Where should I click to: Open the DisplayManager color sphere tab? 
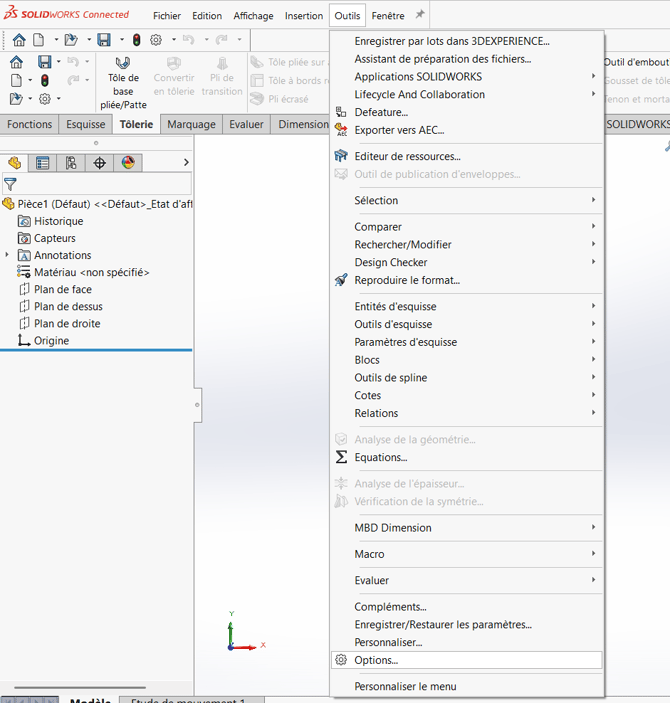click(x=128, y=163)
